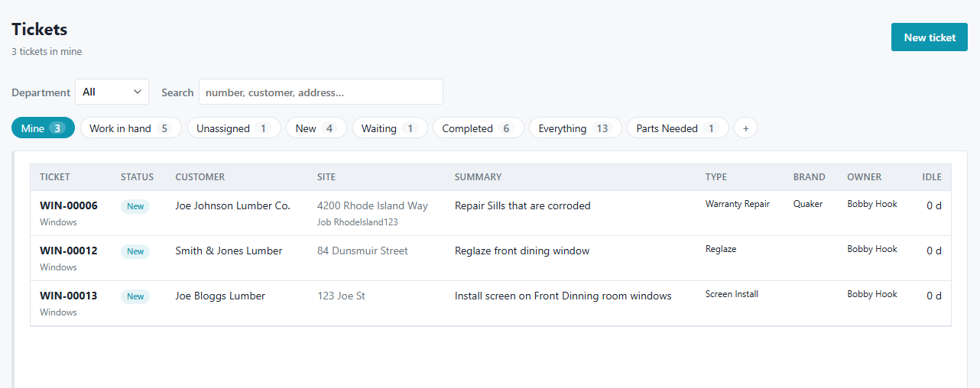
Task: Select customer Smith & Jones Lumber
Action: (229, 251)
